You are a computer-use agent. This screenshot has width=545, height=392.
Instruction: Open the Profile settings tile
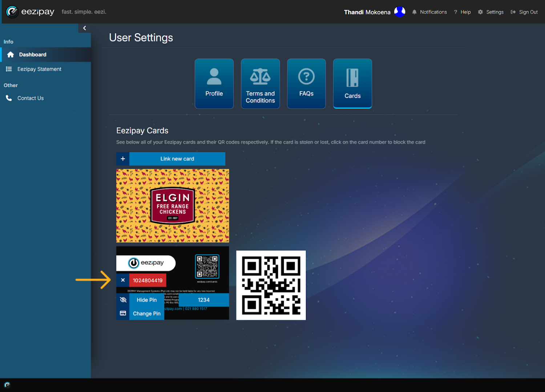(214, 83)
